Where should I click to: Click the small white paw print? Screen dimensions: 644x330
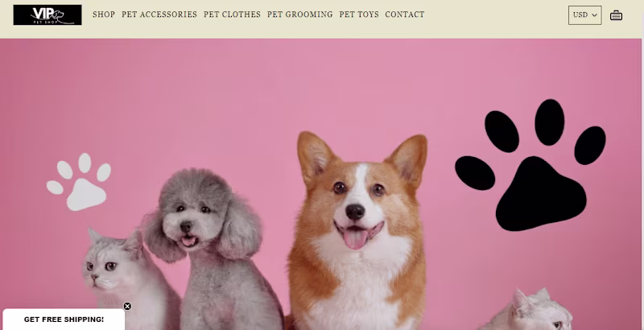click(x=78, y=182)
